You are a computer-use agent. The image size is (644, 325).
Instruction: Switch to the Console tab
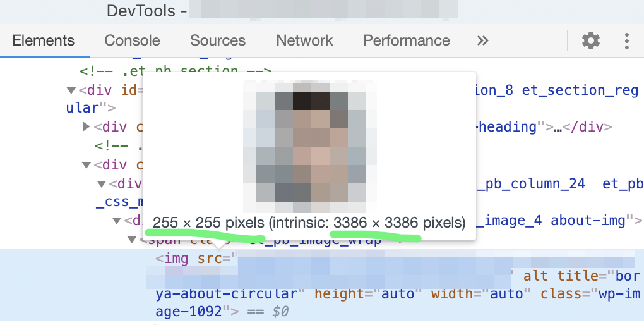pyautogui.click(x=132, y=40)
